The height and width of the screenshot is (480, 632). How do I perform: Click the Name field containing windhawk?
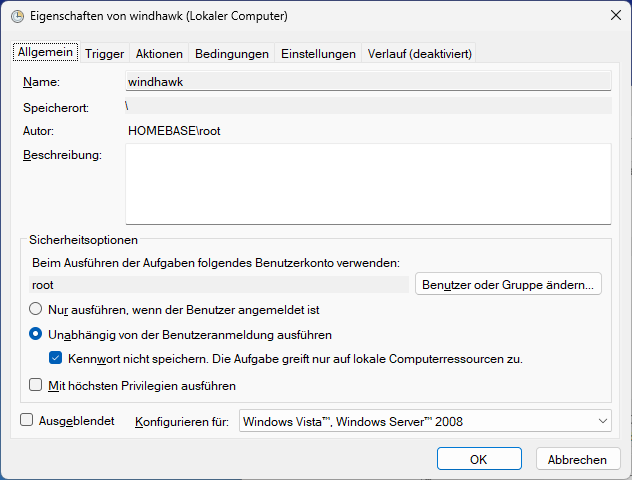coord(368,81)
